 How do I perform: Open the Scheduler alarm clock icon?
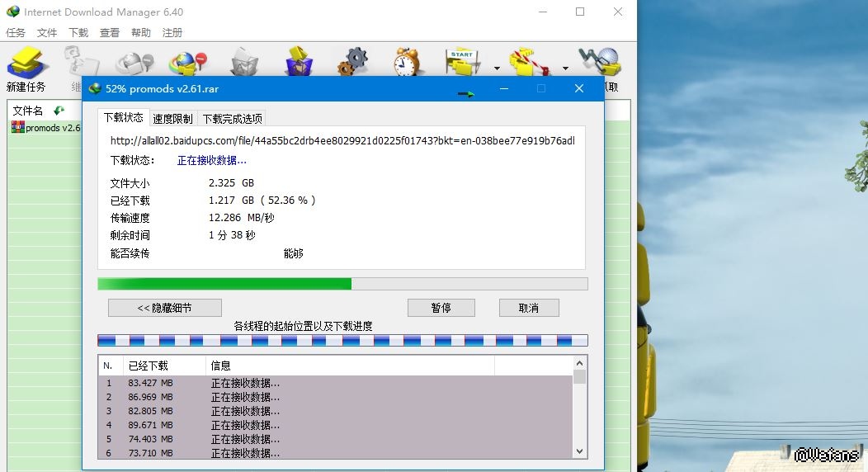407,61
